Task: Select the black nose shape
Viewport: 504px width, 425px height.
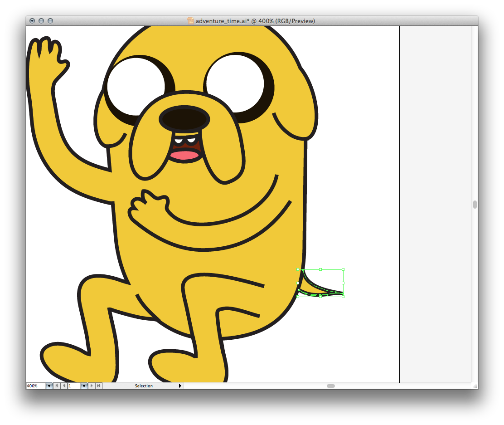Action: tap(184, 119)
